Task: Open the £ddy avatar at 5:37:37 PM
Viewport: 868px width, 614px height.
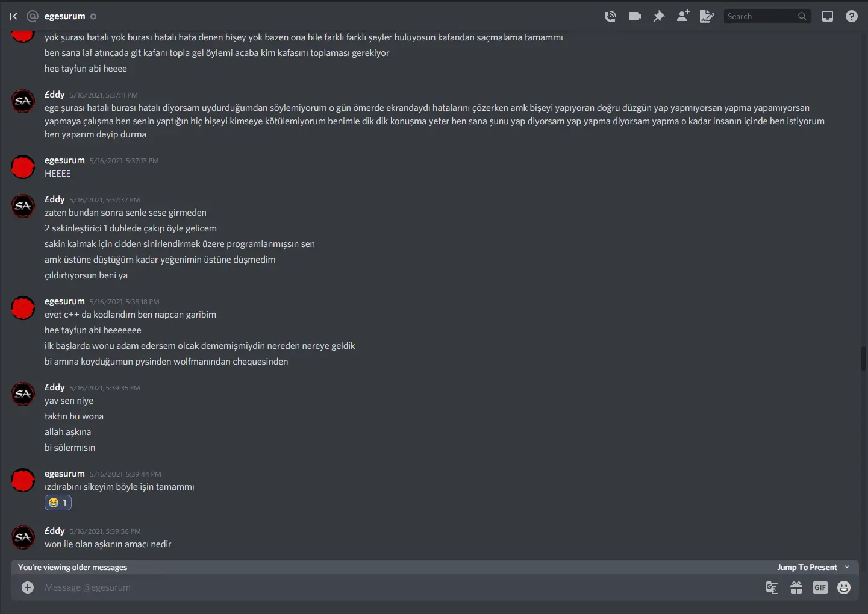Action: pos(23,205)
